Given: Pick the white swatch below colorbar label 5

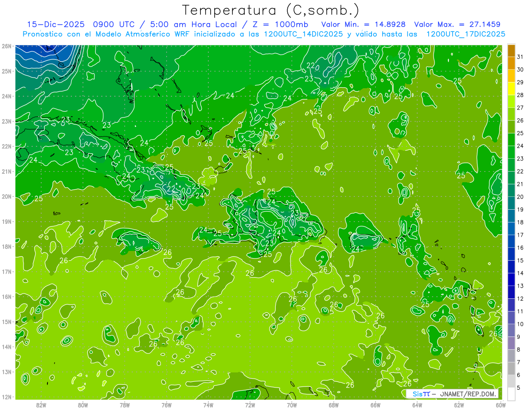Looking at the screenshot, I should (511, 394).
